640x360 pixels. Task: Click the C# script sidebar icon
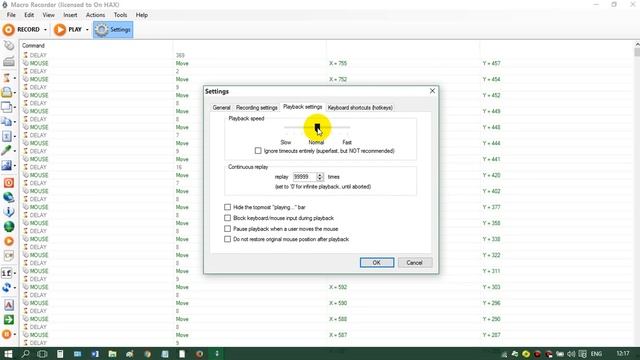[x=9, y=256]
